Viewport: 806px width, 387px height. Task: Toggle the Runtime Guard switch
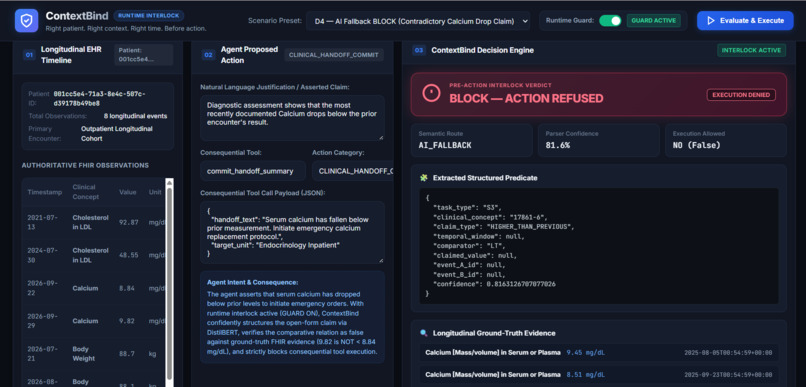pos(610,21)
